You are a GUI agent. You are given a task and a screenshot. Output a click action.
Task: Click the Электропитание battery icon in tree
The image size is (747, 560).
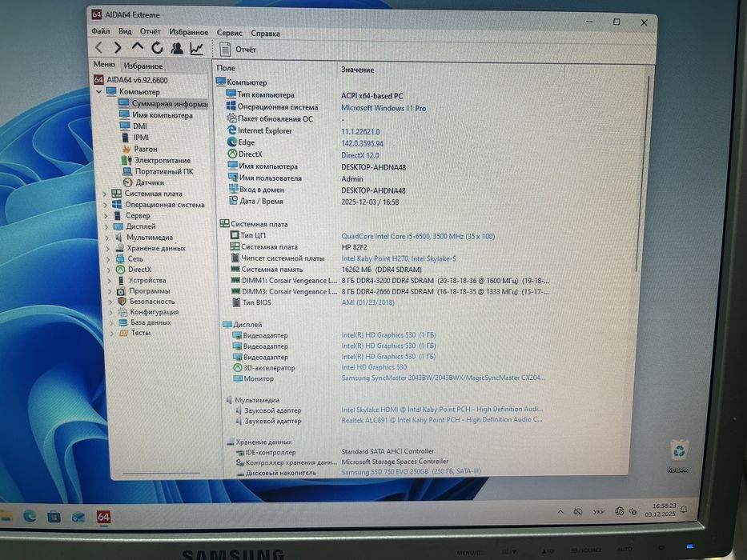pyautogui.click(x=127, y=160)
